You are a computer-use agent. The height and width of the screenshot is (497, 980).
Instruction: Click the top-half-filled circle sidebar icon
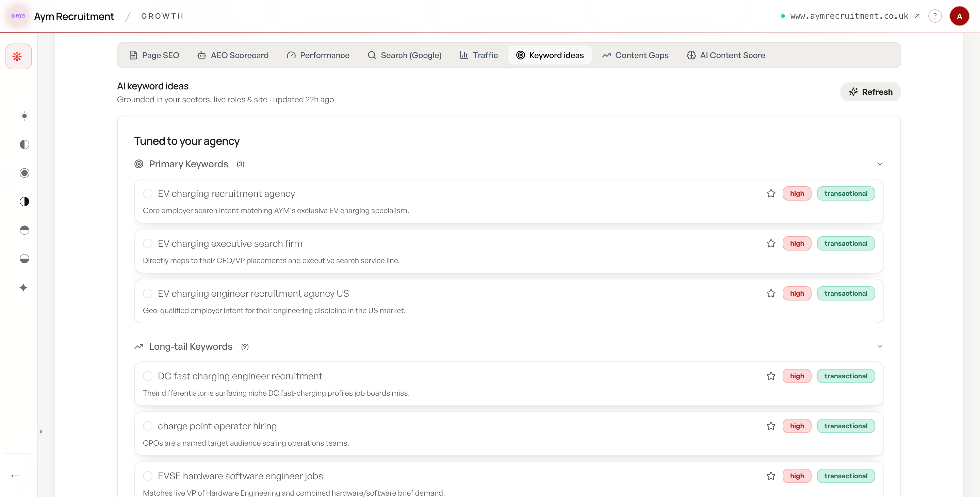coord(24,230)
